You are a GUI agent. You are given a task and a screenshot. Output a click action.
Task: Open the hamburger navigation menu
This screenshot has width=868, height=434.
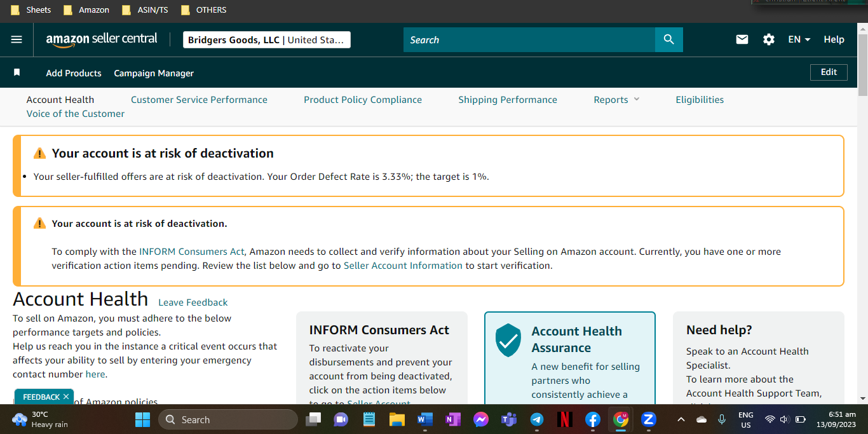click(17, 39)
